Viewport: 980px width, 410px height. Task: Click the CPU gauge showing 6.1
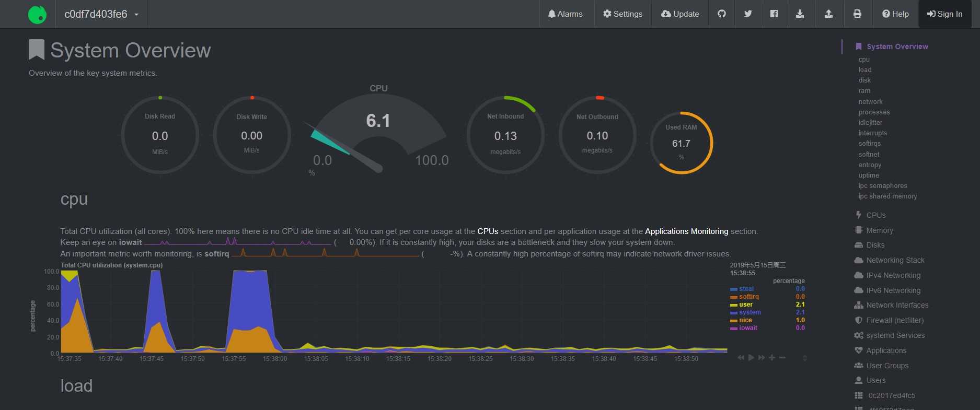coord(378,131)
